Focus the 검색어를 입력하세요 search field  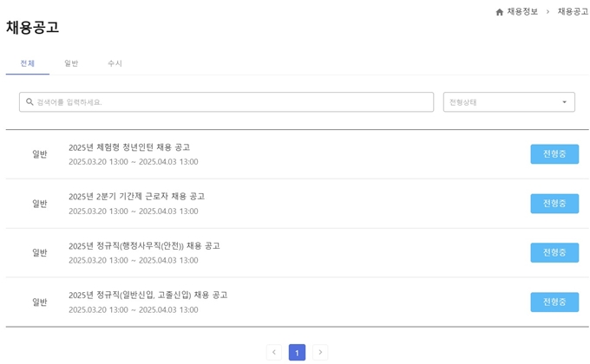[226, 102]
